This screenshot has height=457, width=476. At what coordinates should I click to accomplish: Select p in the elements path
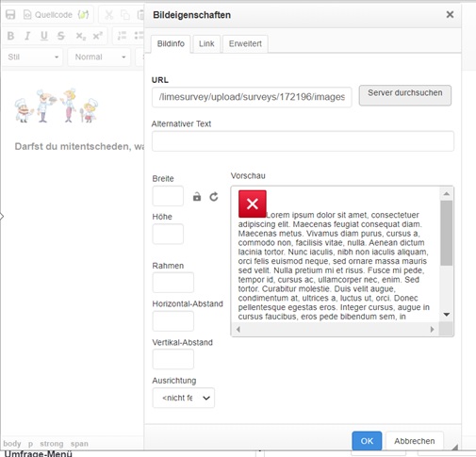[x=30, y=444]
